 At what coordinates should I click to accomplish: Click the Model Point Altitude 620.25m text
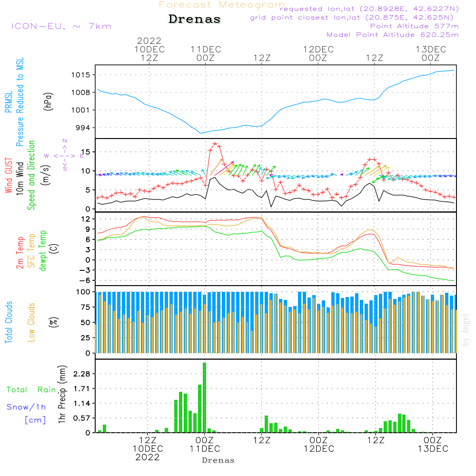tap(393, 35)
